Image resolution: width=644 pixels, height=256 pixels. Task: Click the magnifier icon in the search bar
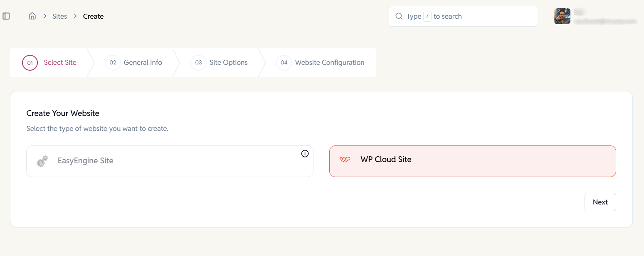[399, 16]
